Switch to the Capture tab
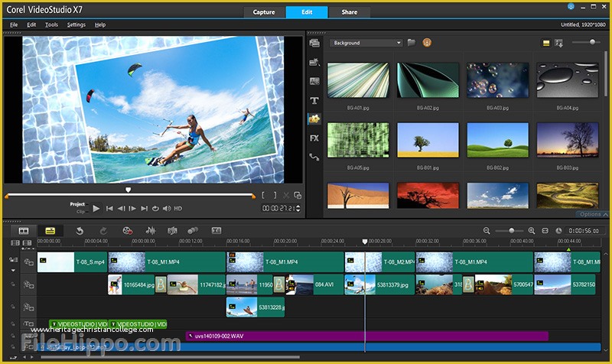 pos(264,12)
